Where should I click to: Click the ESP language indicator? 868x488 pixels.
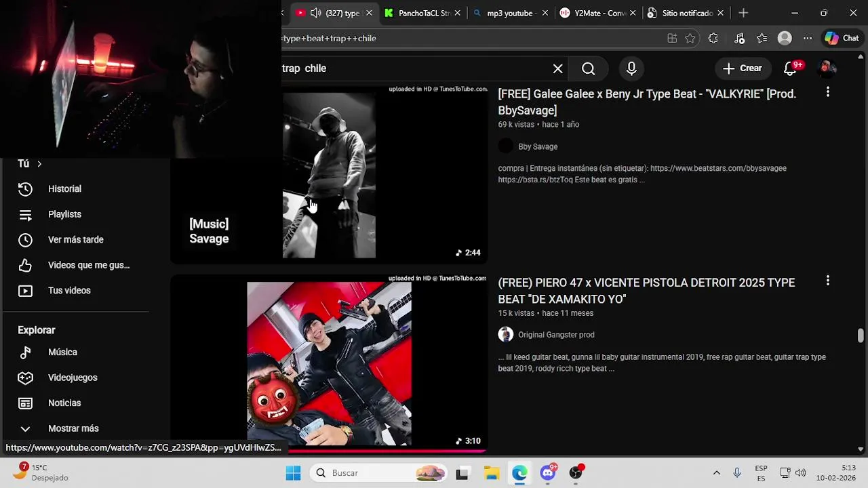tap(761, 473)
